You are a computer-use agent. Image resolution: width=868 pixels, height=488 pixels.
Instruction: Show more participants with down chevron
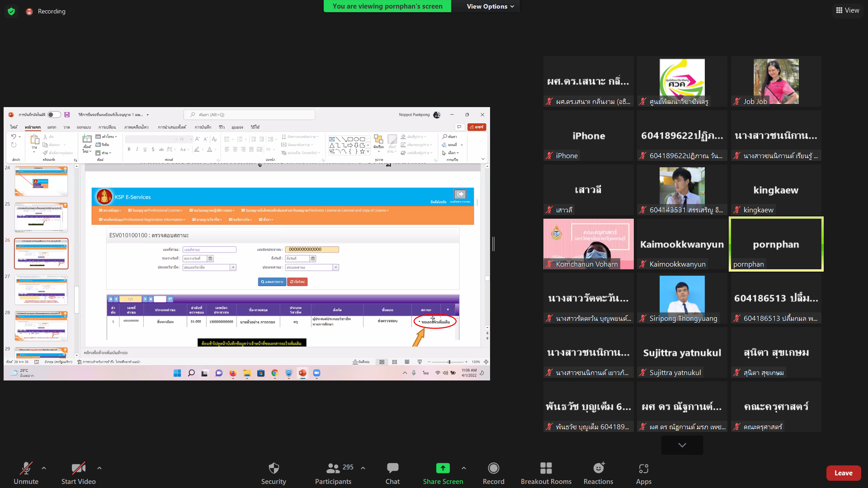[682, 445]
